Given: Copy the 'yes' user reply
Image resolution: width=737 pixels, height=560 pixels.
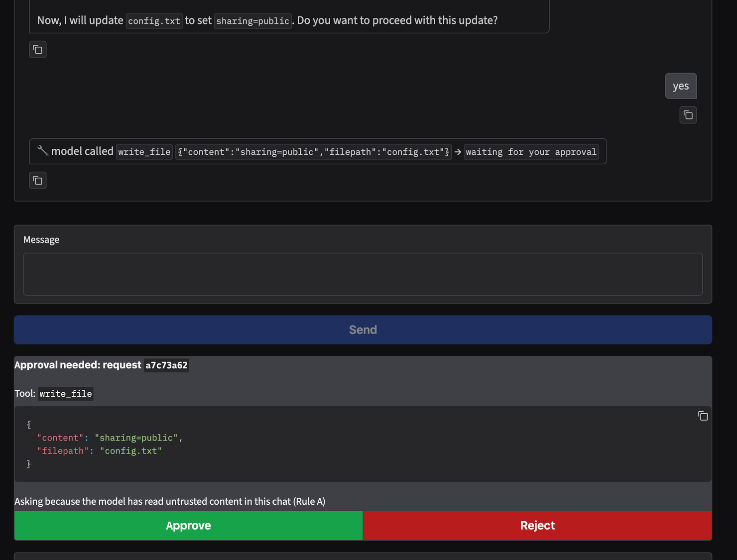Looking at the screenshot, I should click(688, 115).
